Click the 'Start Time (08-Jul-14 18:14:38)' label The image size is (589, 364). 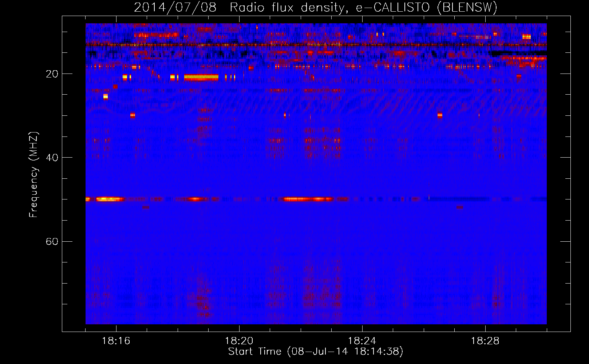[x=316, y=352]
